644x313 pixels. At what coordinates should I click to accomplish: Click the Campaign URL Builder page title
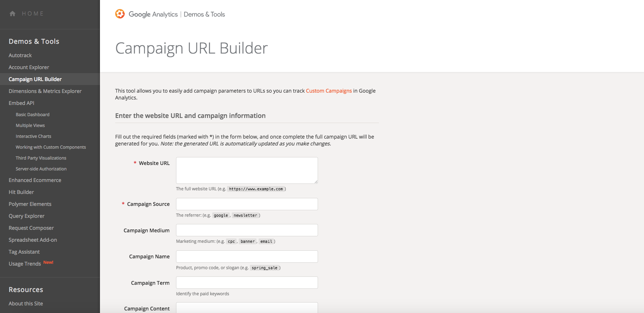pyautogui.click(x=192, y=48)
